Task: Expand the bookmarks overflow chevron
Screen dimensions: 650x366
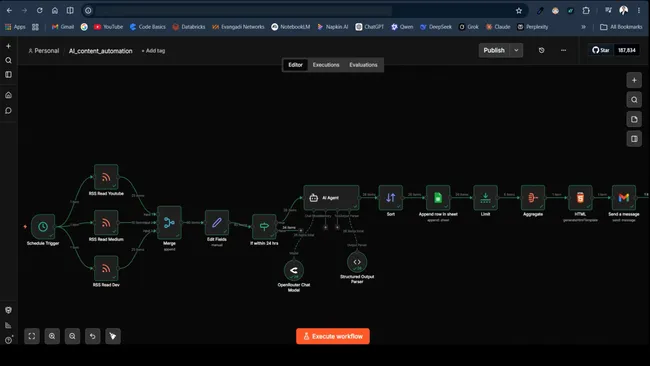Action: tap(583, 27)
